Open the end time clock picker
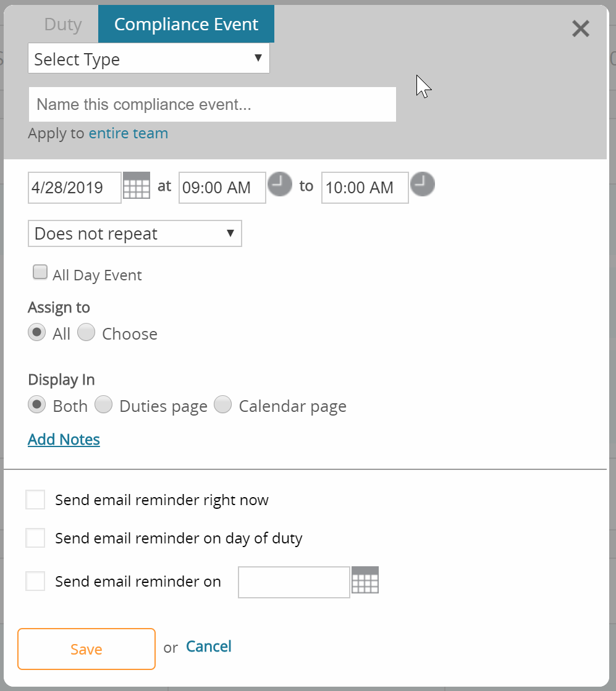This screenshot has height=691, width=616. pos(423,184)
